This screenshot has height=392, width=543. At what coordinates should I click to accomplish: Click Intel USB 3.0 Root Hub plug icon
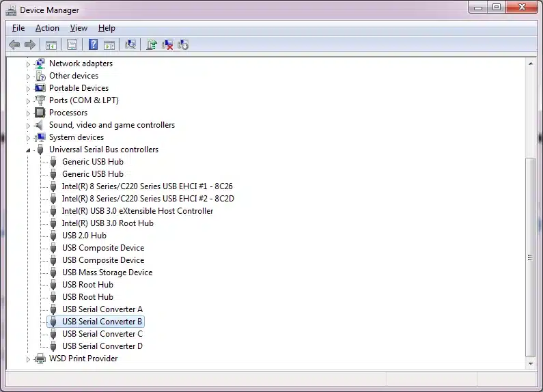[x=53, y=223]
